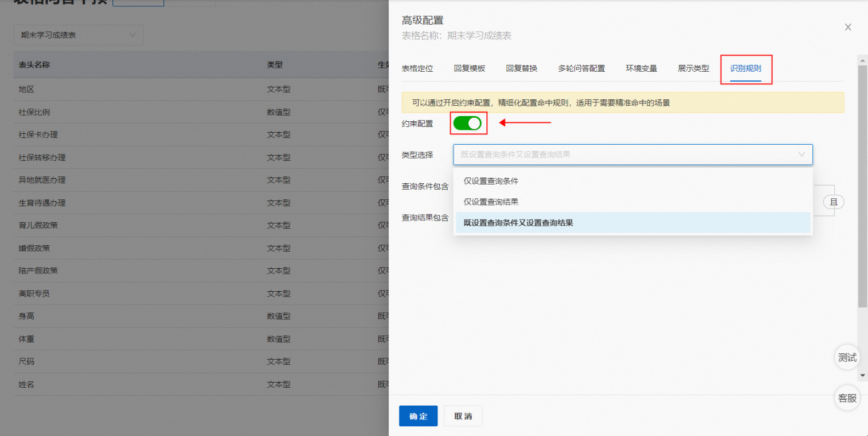This screenshot has width=868, height=436.
Task: Open the 客服 floating button
Action: click(847, 398)
